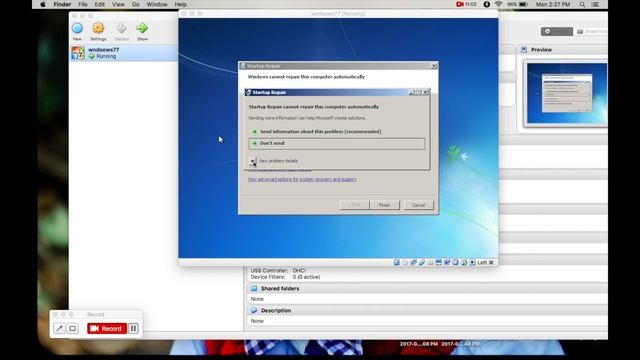The image size is (640, 360).
Task: Open Spotlight search magnifier icon
Action: click(582, 4)
